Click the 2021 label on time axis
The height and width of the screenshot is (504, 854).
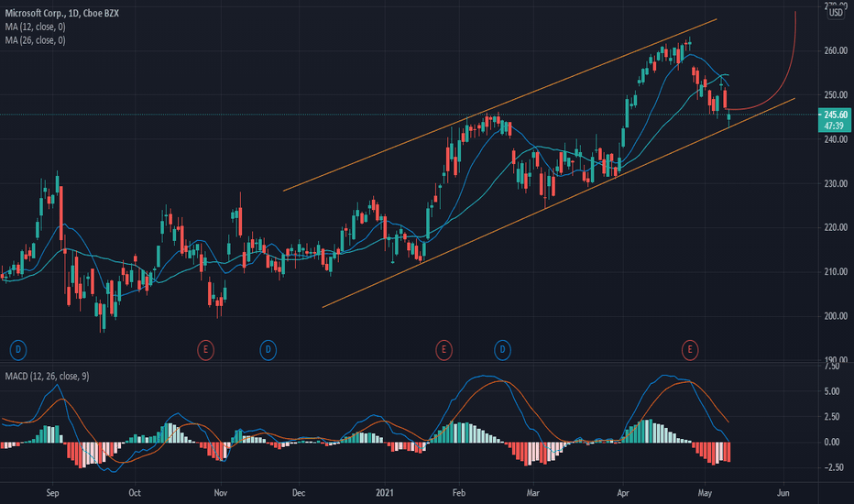click(x=385, y=493)
